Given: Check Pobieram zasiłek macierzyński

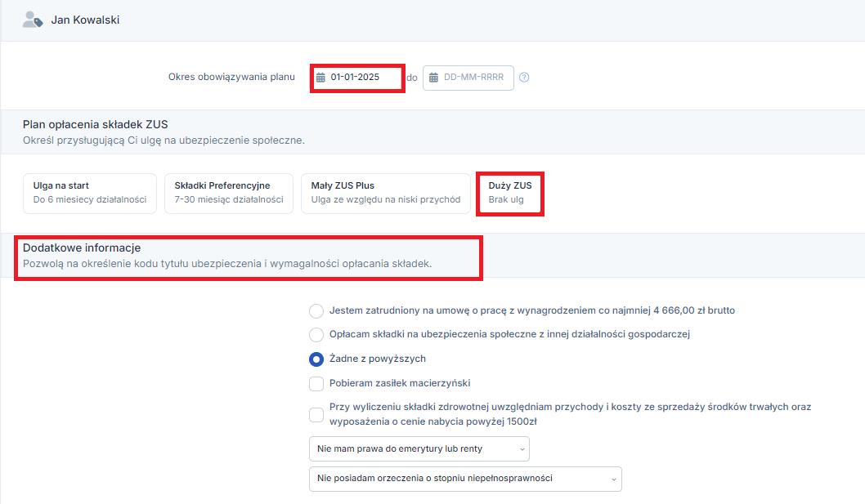Looking at the screenshot, I should [316, 384].
